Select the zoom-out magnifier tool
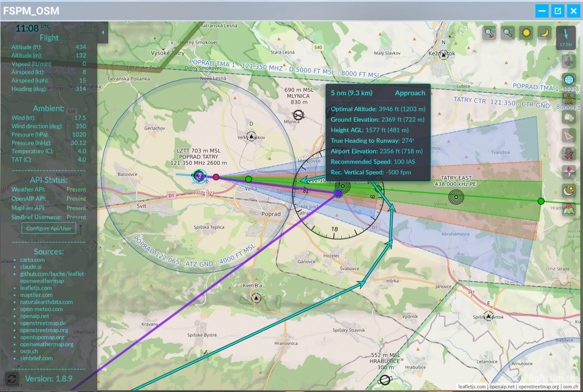The image size is (583, 392). [507, 33]
